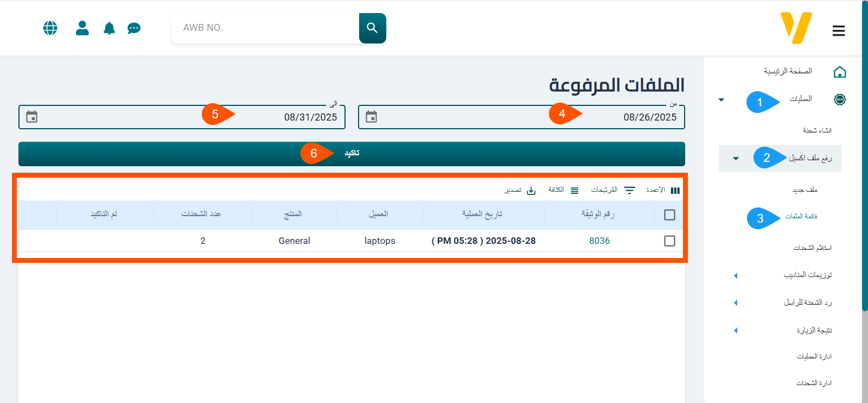The height and width of the screenshot is (403, 868).
Task: Click the yellow V logo
Action: point(796,28)
